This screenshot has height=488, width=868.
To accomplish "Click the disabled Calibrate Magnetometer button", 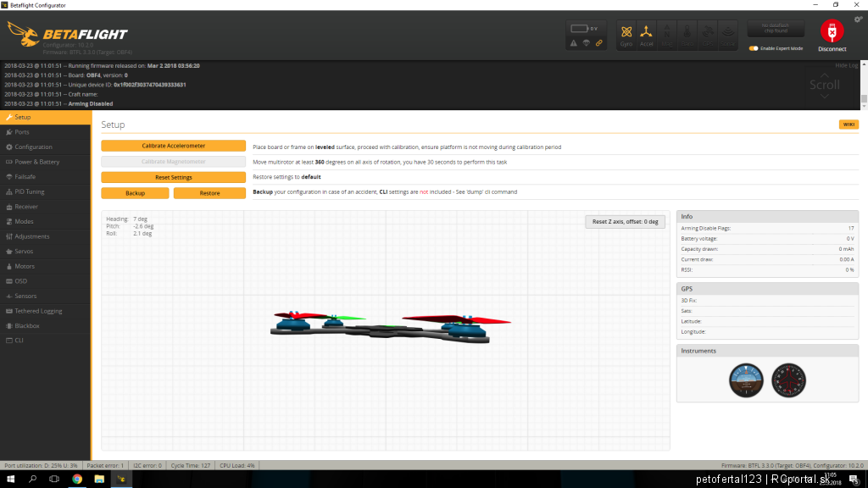I will point(173,162).
